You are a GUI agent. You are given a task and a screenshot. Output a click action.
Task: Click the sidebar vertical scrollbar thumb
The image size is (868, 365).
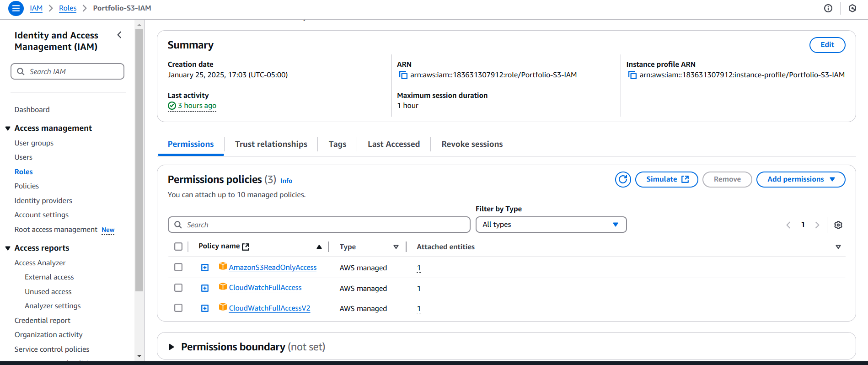(139, 160)
